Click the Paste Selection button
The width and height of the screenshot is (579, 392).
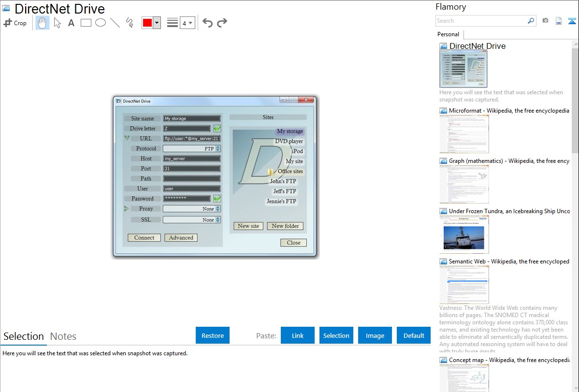(x=336, y=335)
